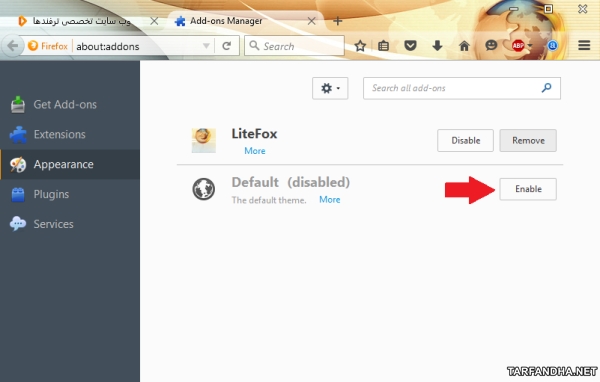Open the Plugins section
600x382 pixels.
pyautogui.click(x=70, y=194)
